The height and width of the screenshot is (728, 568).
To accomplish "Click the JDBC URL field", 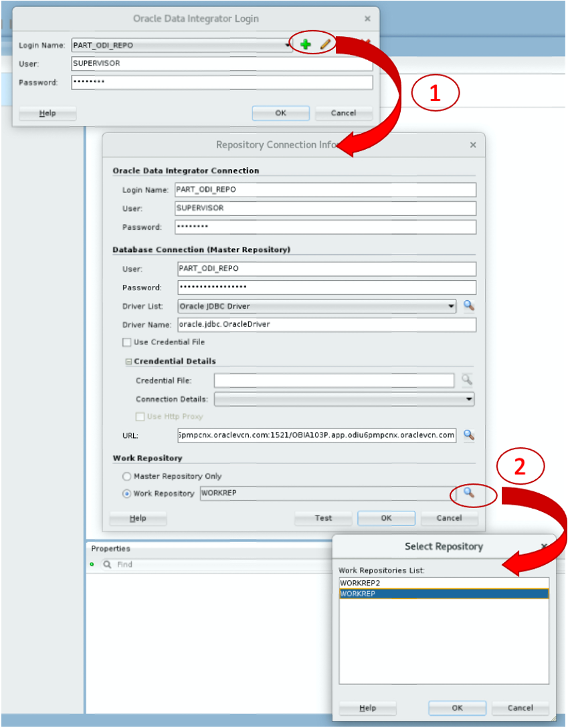I will (316, 435).
